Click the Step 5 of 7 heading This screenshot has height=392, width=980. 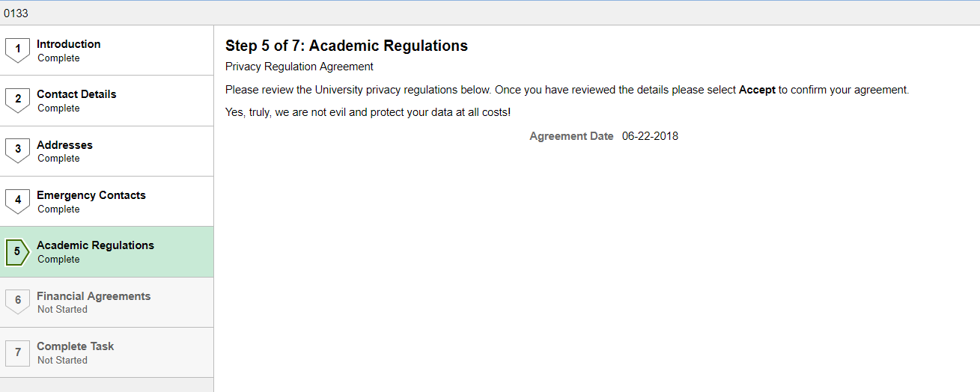click(x=347, y=46)
